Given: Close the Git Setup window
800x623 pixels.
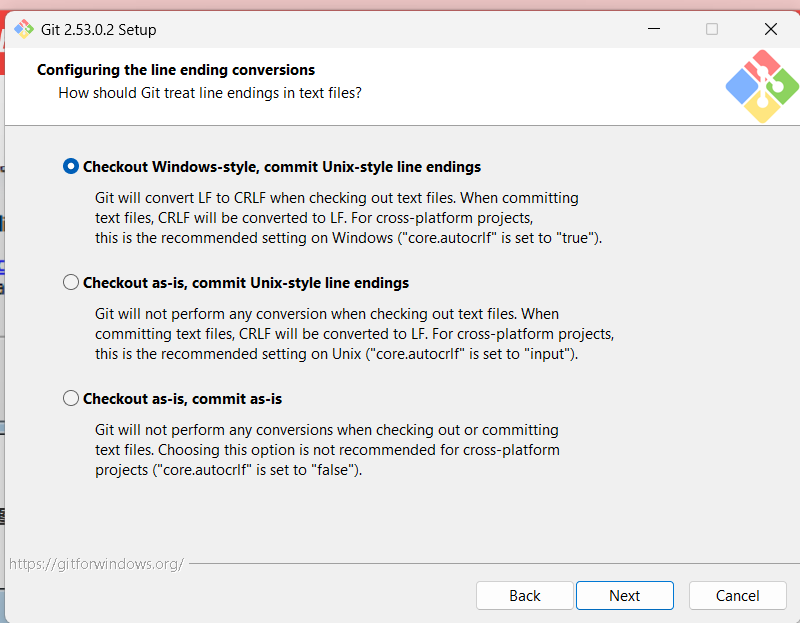Looking at the screenshot, I should point(771,29).
